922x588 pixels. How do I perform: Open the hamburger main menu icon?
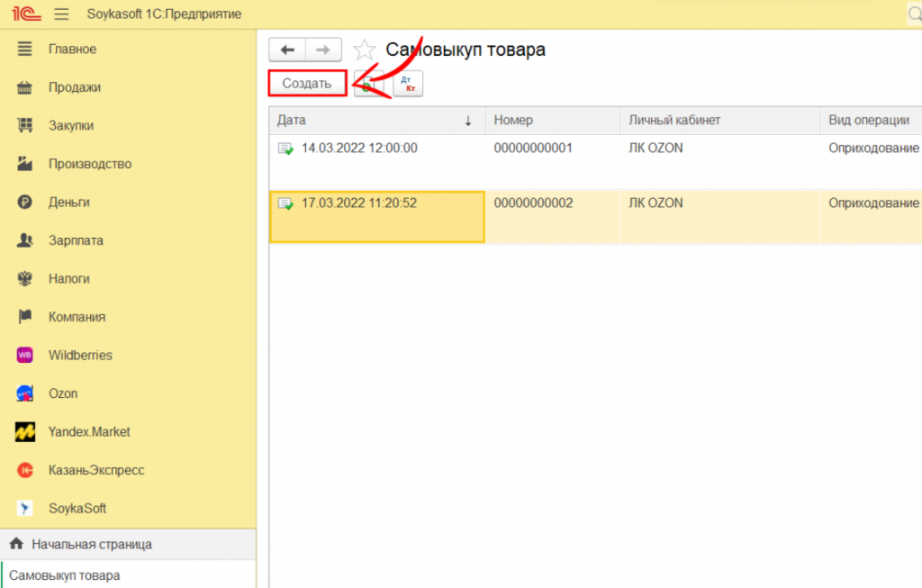tap(61, 14)
